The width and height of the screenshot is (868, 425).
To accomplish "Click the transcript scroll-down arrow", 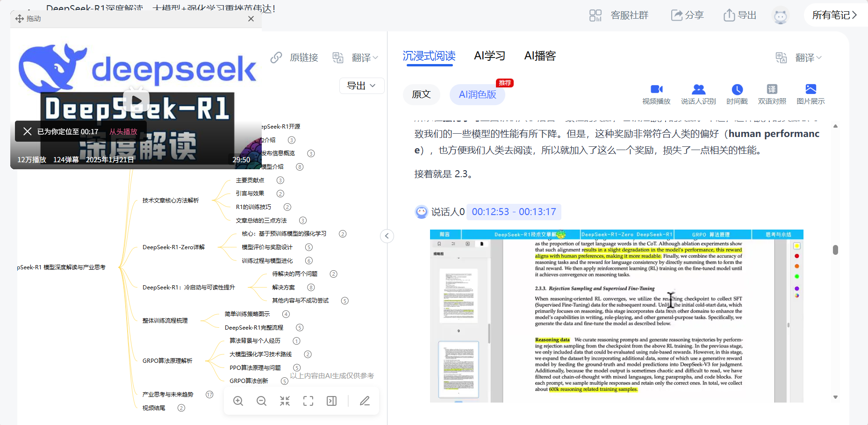I will (x=835, y=397).
